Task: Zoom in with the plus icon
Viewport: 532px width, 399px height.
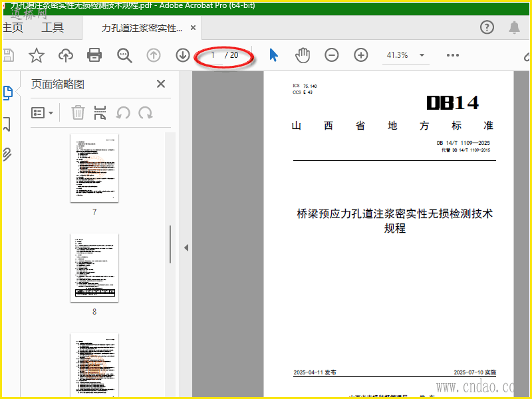Action: (360, 55)
